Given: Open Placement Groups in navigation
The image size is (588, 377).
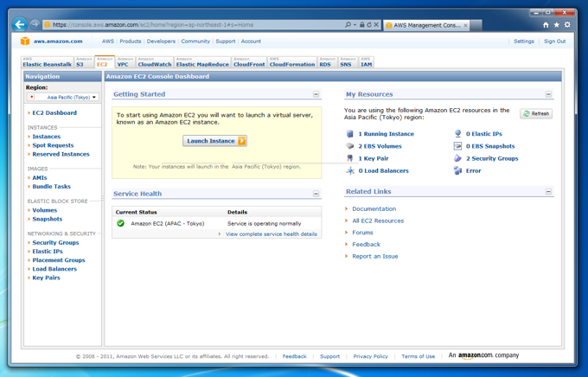Looking at the screenshot, I should pos(59,260).
